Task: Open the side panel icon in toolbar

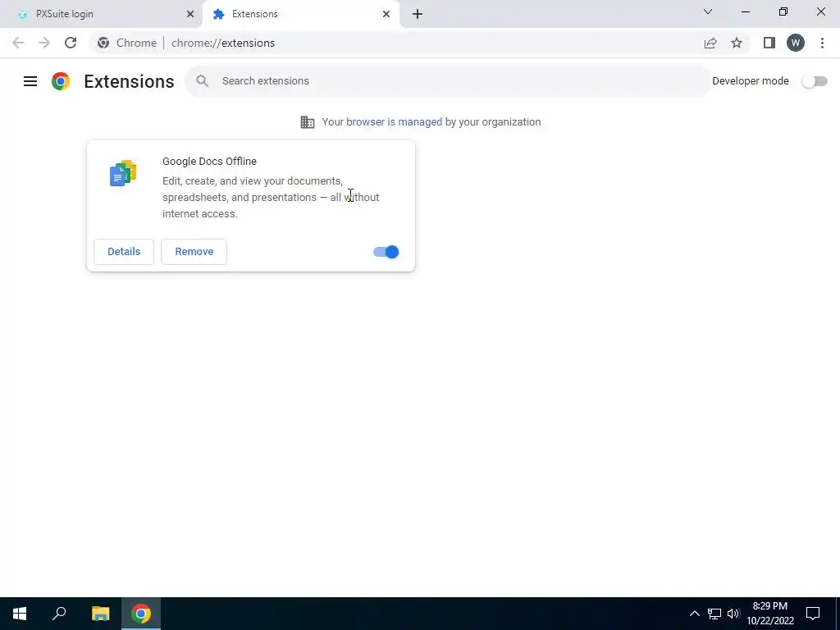Action: coord(769,43)
